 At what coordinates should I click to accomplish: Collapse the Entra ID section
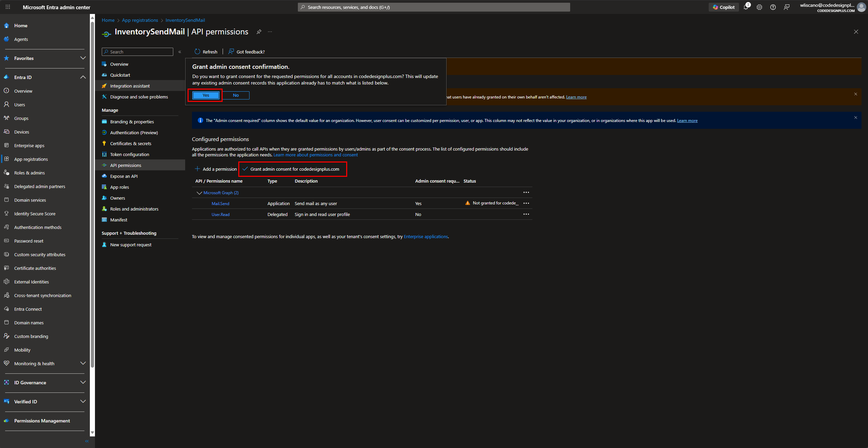83,77
